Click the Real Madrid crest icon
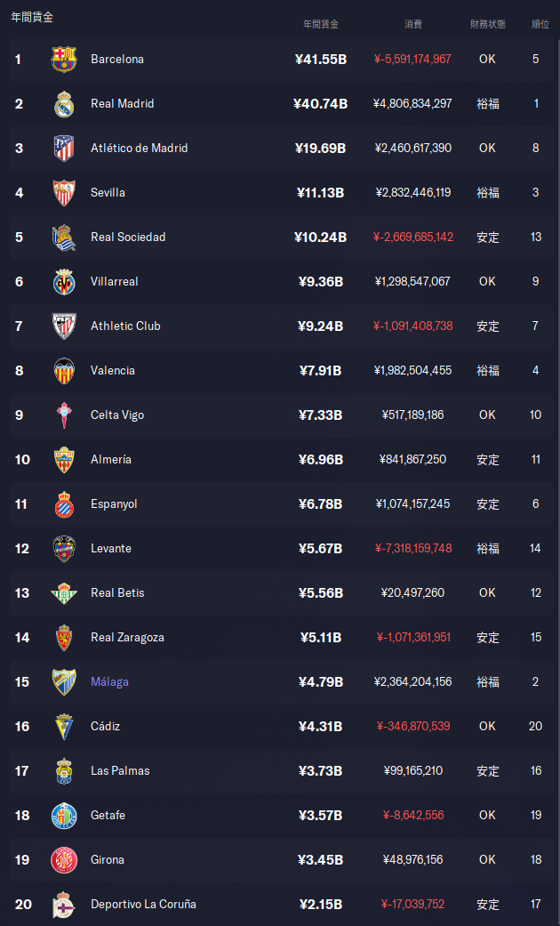Screen dimensions: 560x926 pyautogui.click(x=64, y=104)
